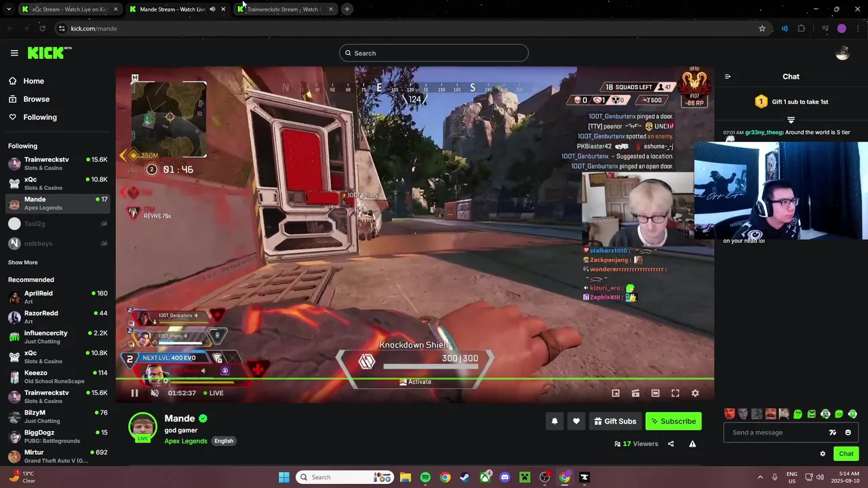868x488 pixels.
Task: Expand Following list with Show More
Action: point(23,262)
